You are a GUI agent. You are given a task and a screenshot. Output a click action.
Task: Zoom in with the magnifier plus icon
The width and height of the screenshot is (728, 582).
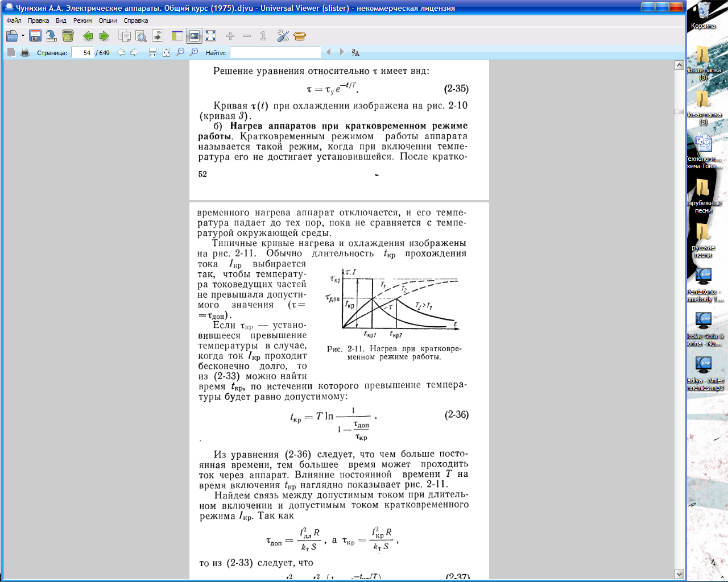click(x=194, y=52)
